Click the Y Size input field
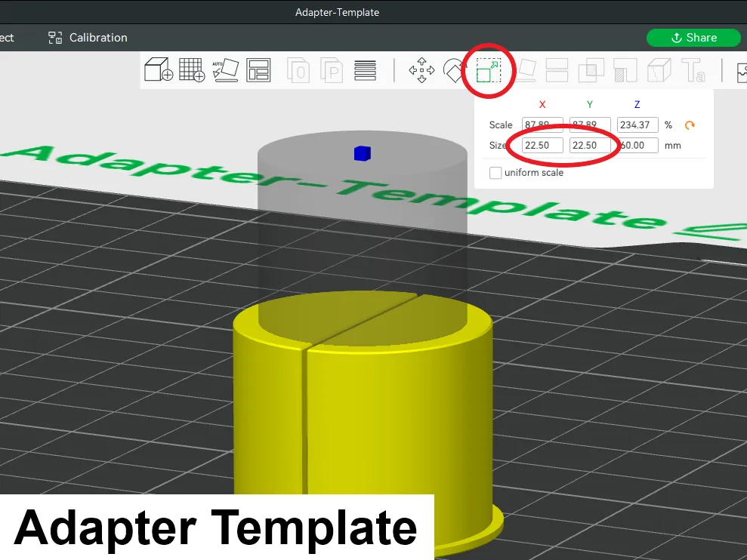 [x=589, y=146]
